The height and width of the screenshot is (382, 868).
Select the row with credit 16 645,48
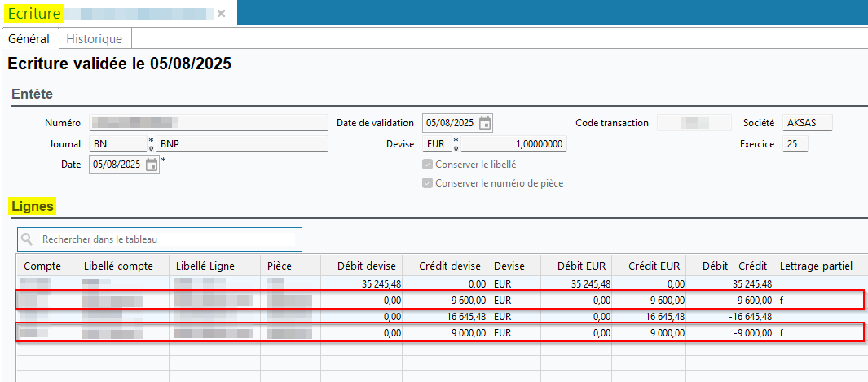(440, 317)
